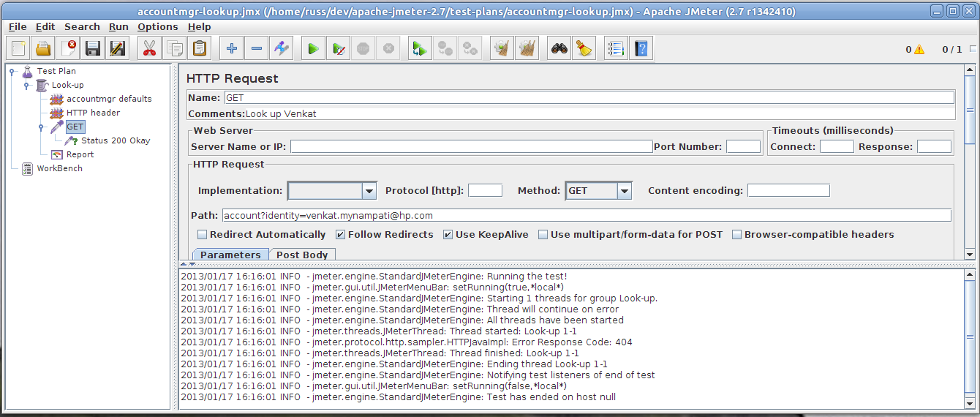Screen dimensions: 980x417
Task: Collapse the Look-up thread group node
Action: [x=26, y=86]
